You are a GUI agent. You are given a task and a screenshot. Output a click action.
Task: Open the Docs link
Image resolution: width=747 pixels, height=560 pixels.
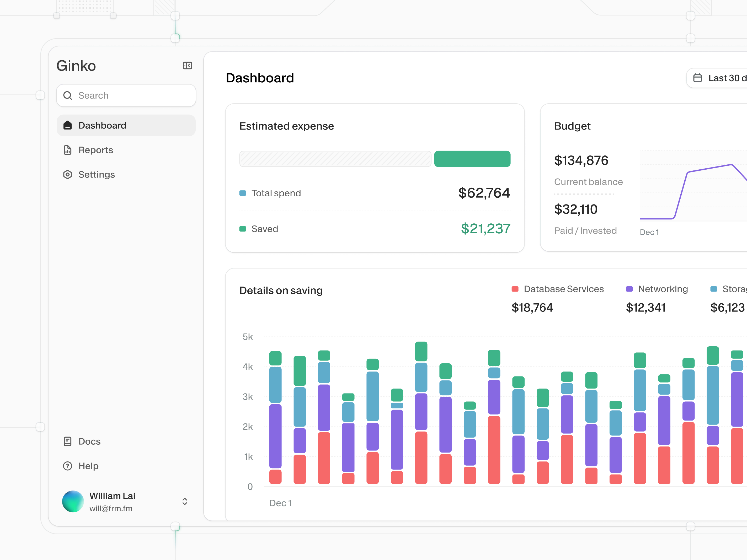[x=89, y=441]
